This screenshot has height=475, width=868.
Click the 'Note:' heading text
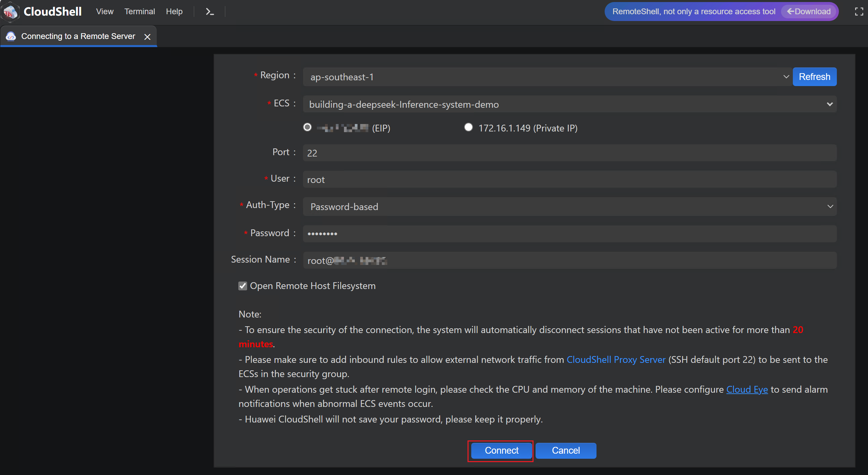point(250,314)
